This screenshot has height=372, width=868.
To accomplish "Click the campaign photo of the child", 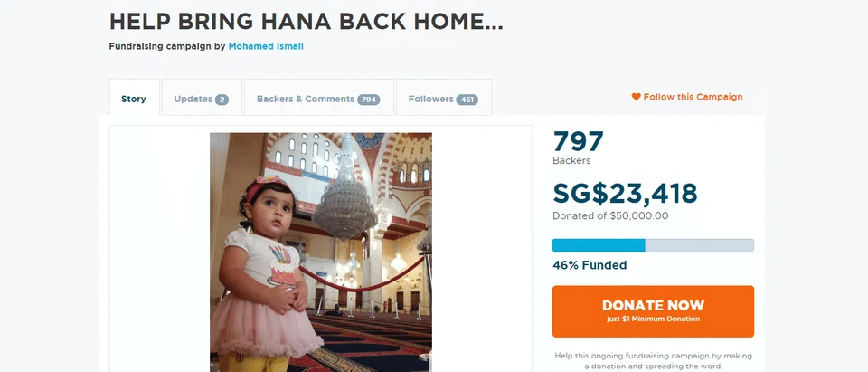I will coord(321,253).
